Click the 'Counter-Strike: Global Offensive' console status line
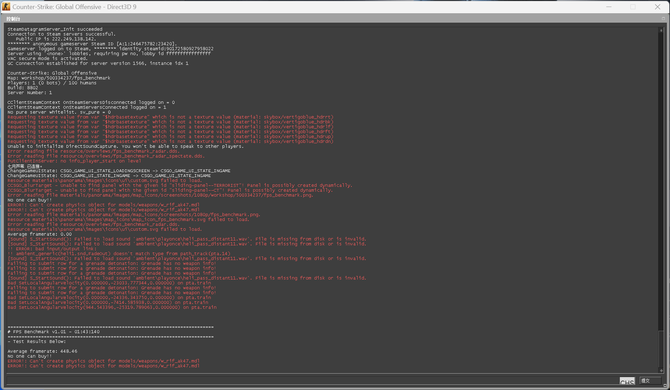This screenshot has height=390, width=670. point(52,73)
